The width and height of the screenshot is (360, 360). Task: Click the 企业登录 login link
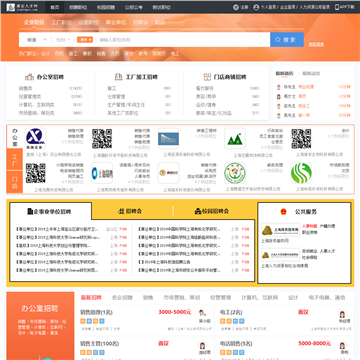pos(287,7)
